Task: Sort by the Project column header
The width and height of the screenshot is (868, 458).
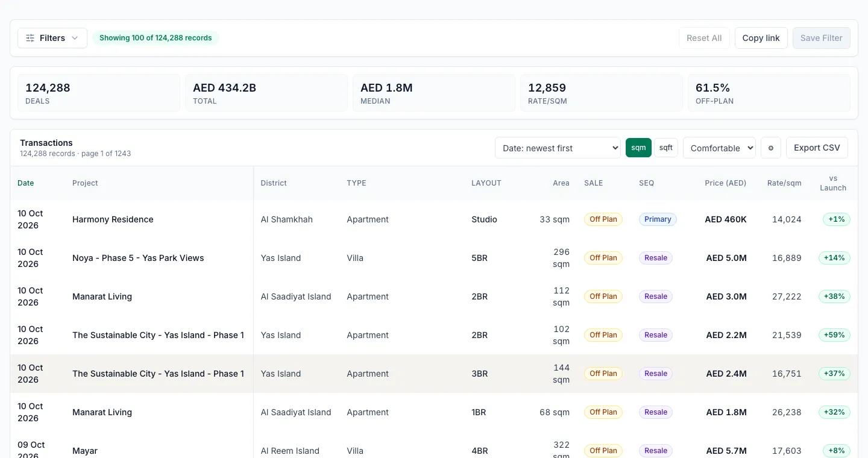Action: [x=85, y=183]
